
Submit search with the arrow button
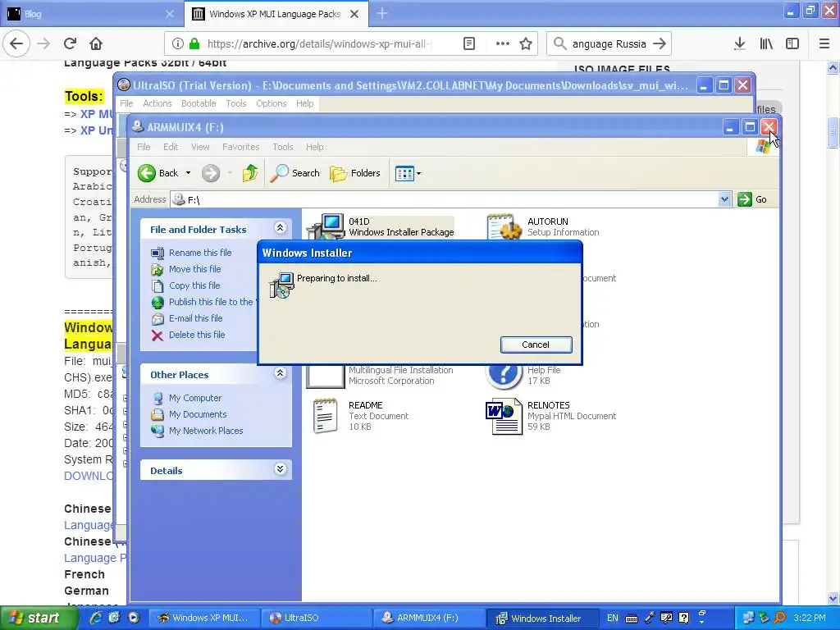(660, 44)
